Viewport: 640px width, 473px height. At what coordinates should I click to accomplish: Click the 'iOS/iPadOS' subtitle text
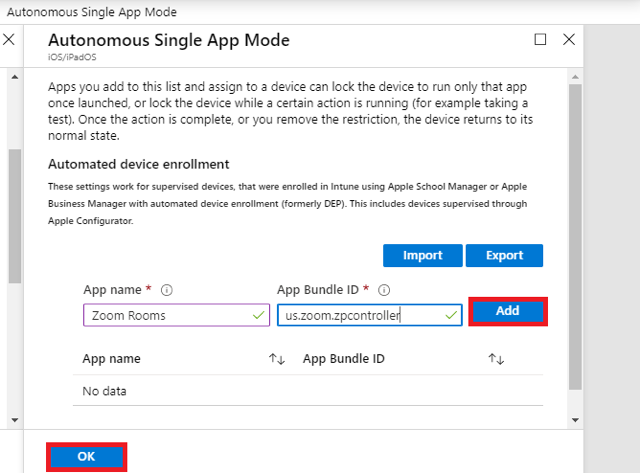(72, 57)
